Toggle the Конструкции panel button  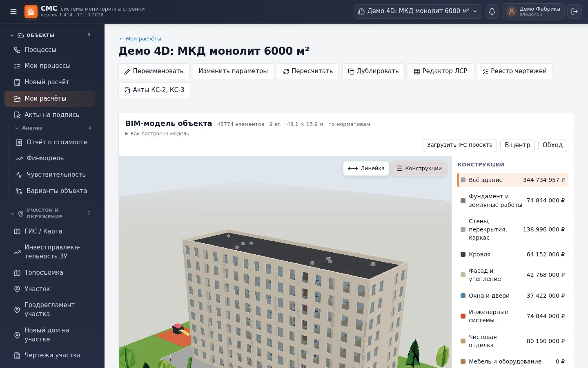tap(419, 168)
